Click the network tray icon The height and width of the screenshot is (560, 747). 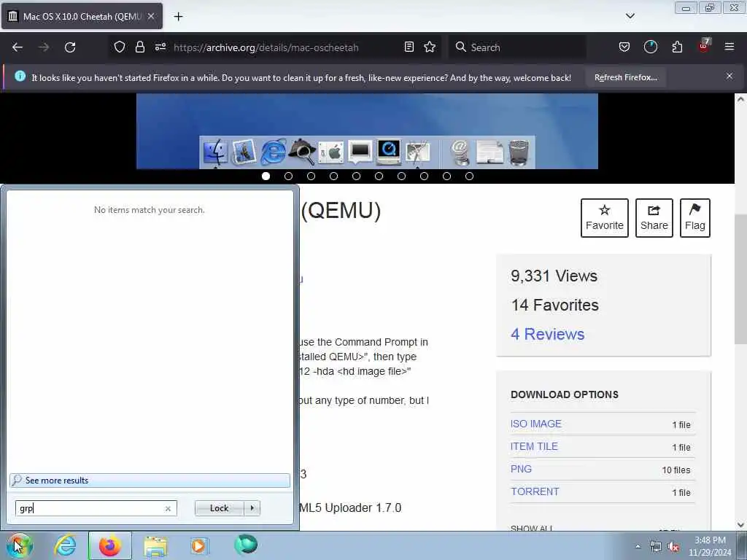coord(656,547)
